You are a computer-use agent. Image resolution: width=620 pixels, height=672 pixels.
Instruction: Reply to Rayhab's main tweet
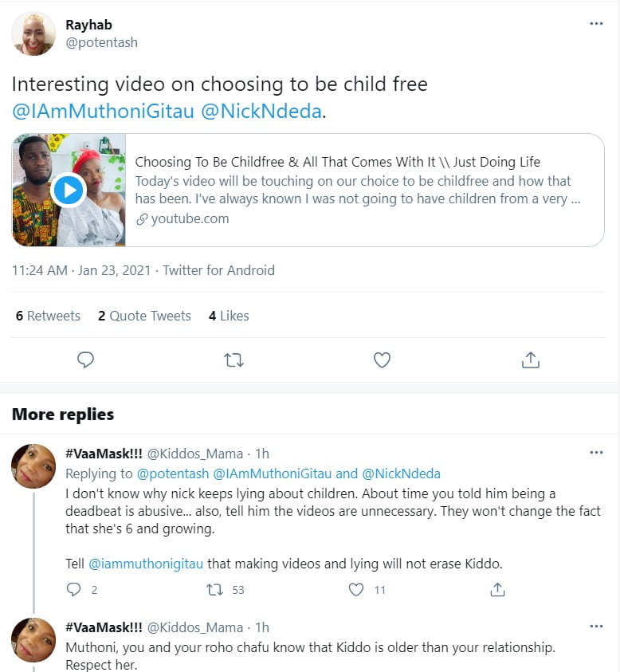85,360
